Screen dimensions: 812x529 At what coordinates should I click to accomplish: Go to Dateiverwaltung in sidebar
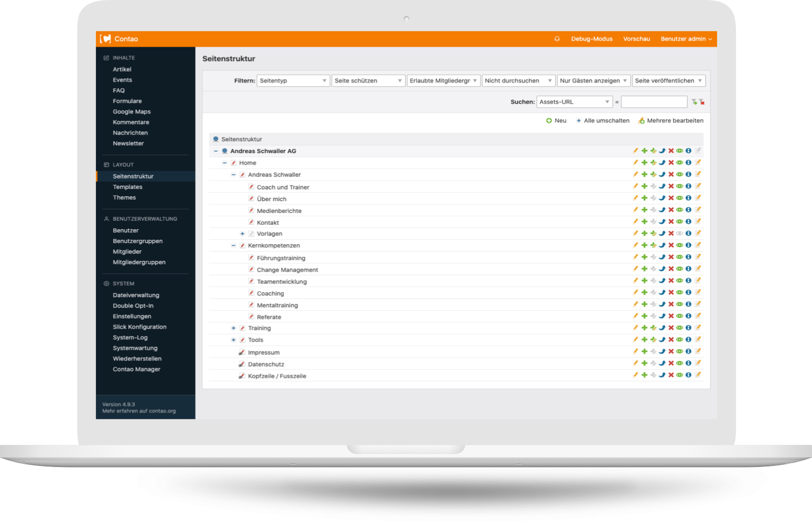click(136, 295)
